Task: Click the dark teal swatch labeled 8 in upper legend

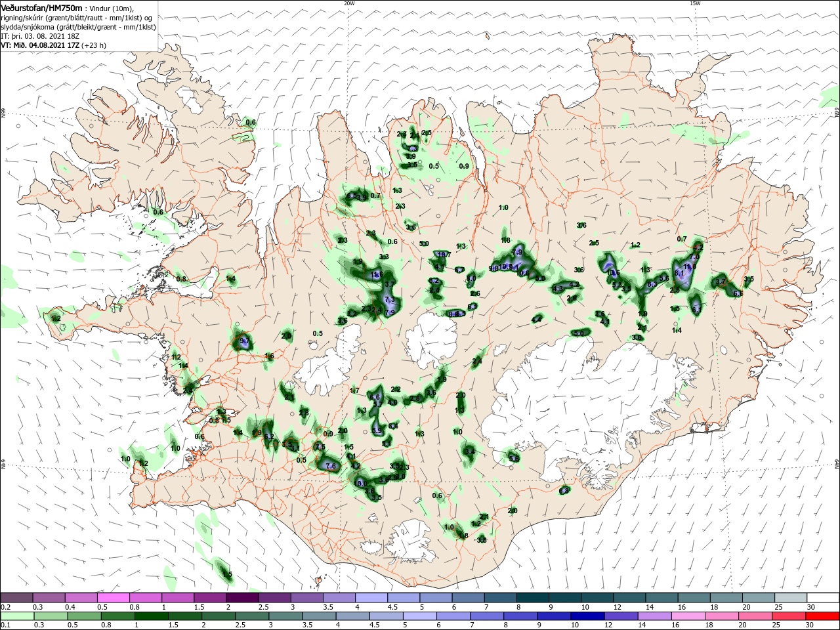Action: click(x=533, y=598)
